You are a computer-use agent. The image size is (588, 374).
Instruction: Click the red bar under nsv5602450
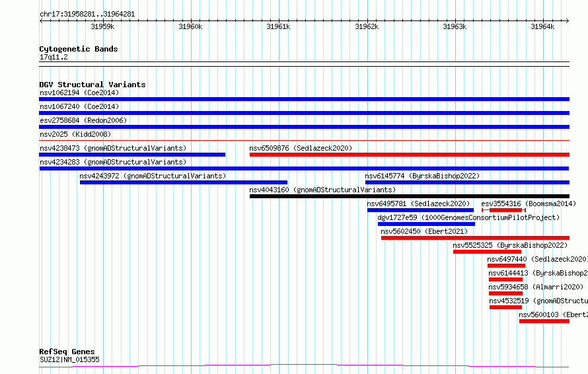tap(476, 238)
